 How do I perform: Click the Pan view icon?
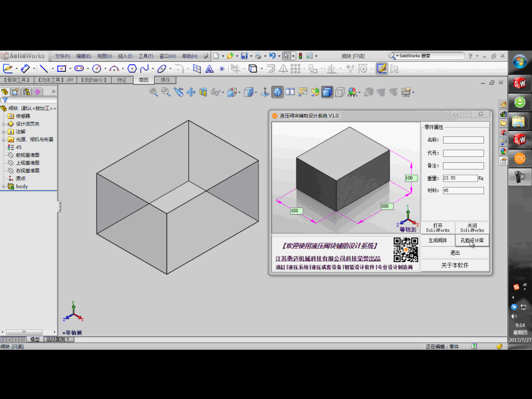click(x=191, y=92)
